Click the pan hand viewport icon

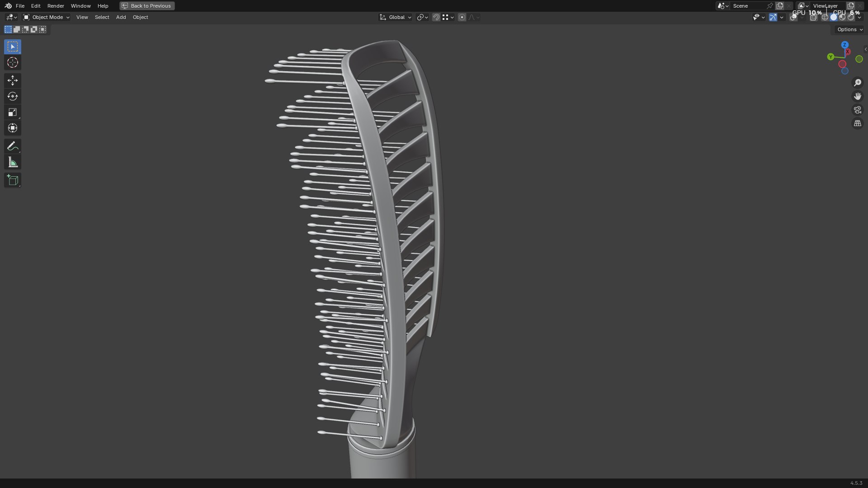(858, 96)
